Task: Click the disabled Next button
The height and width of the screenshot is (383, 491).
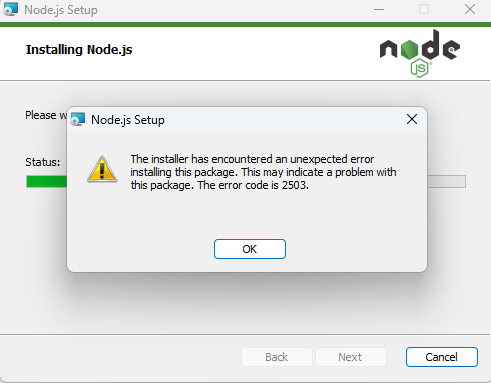Action: [350, 357]
